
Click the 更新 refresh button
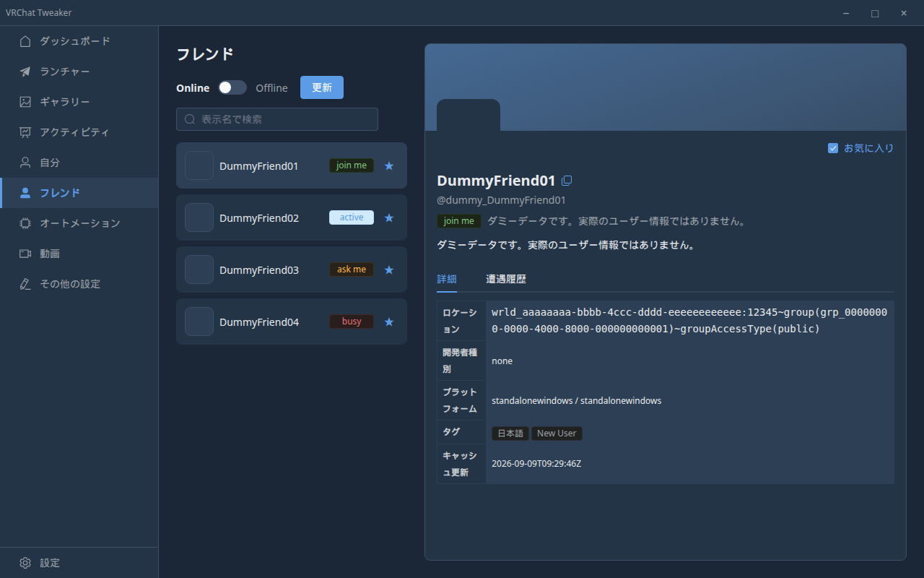(x=322, y=87)
